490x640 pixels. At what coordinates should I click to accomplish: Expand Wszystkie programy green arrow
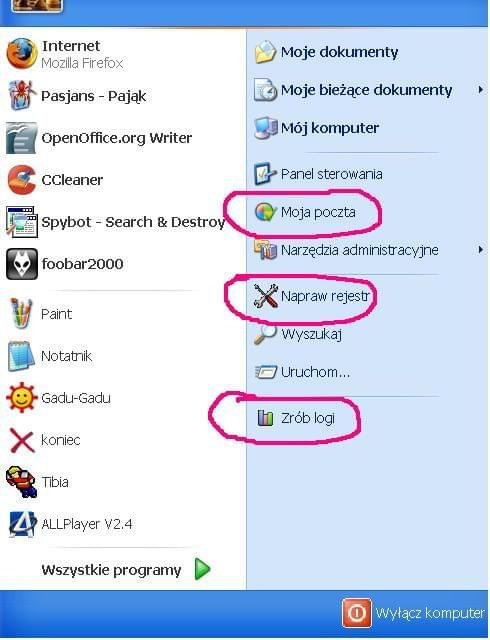202,569
